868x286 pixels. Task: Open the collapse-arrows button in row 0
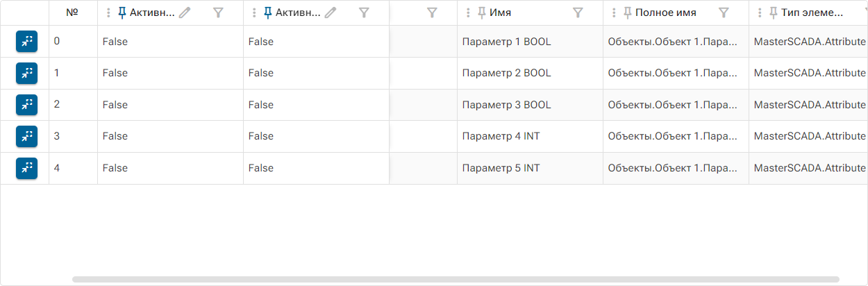coord(26,42)
